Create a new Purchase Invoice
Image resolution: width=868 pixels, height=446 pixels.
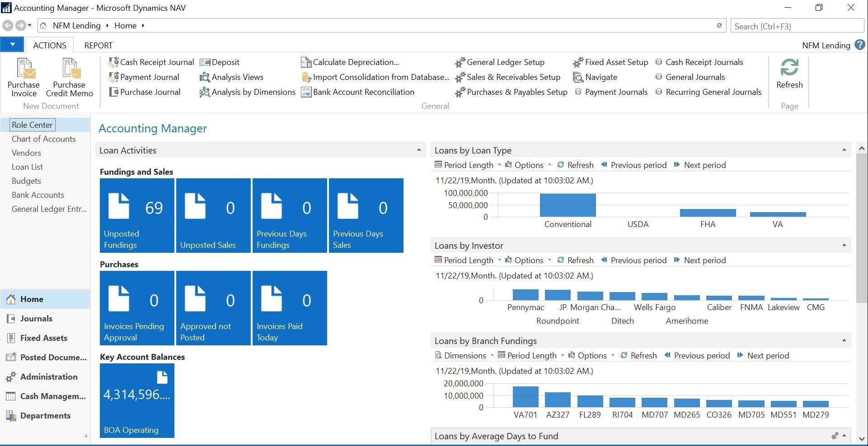click(24, 78)
